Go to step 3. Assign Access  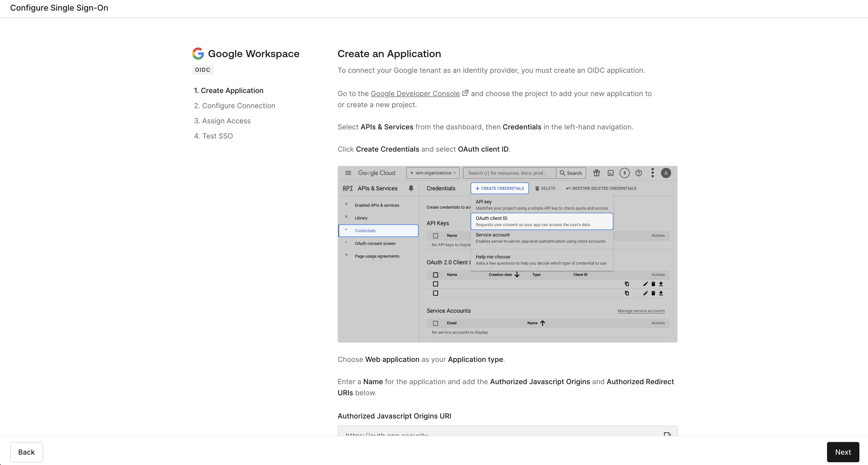[x=222, y=121]
